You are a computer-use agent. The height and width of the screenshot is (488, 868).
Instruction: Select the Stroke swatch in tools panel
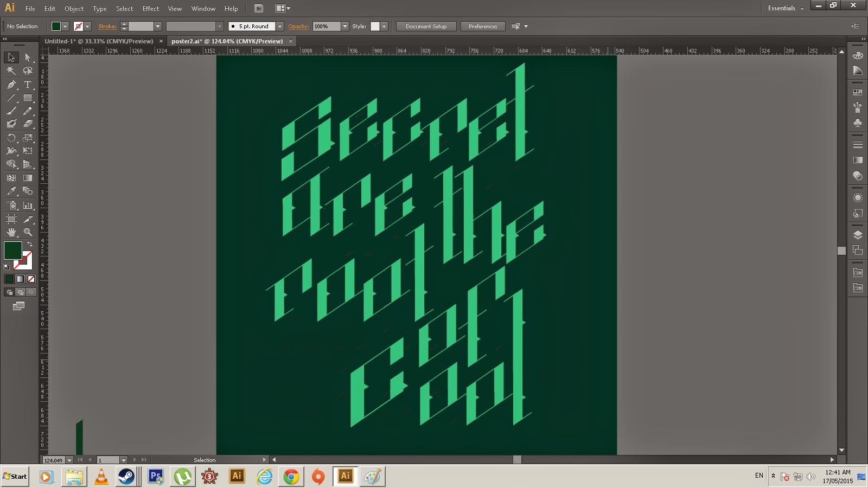coord(25,263)
